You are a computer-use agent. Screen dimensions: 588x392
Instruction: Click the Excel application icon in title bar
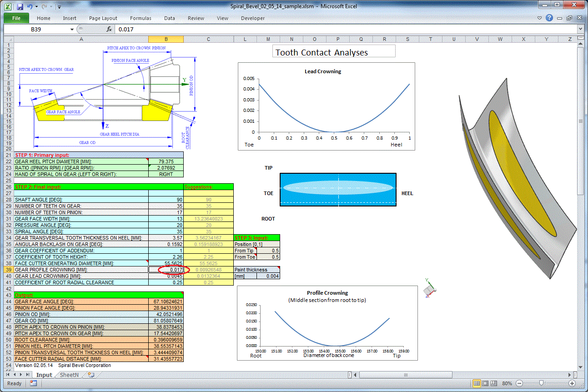(x=8, y=7)
